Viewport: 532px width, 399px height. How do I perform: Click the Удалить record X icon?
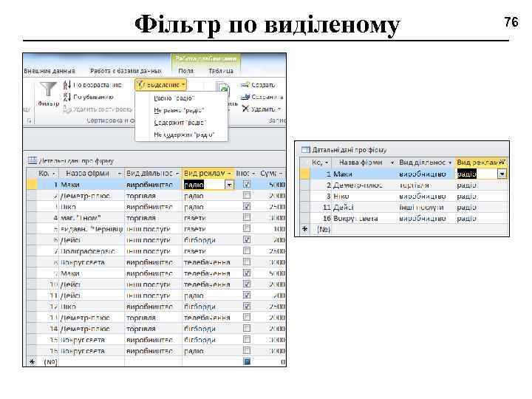[x=245, y=109]
